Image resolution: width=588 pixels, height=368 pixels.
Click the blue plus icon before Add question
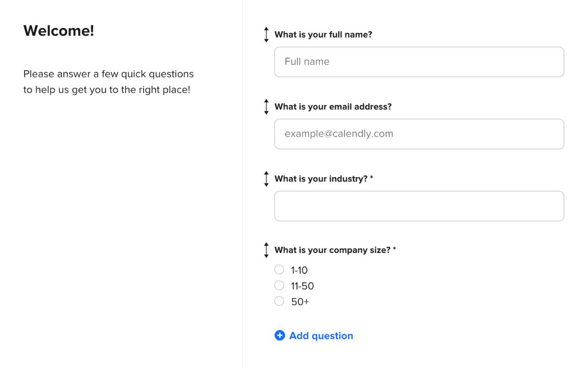(280, 336)
